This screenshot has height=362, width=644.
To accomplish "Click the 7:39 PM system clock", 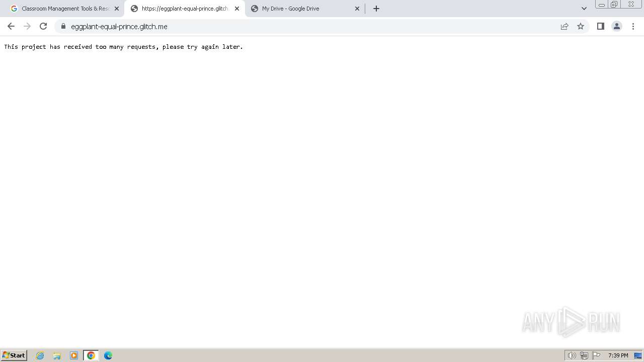I will click(x=618, y=355).
